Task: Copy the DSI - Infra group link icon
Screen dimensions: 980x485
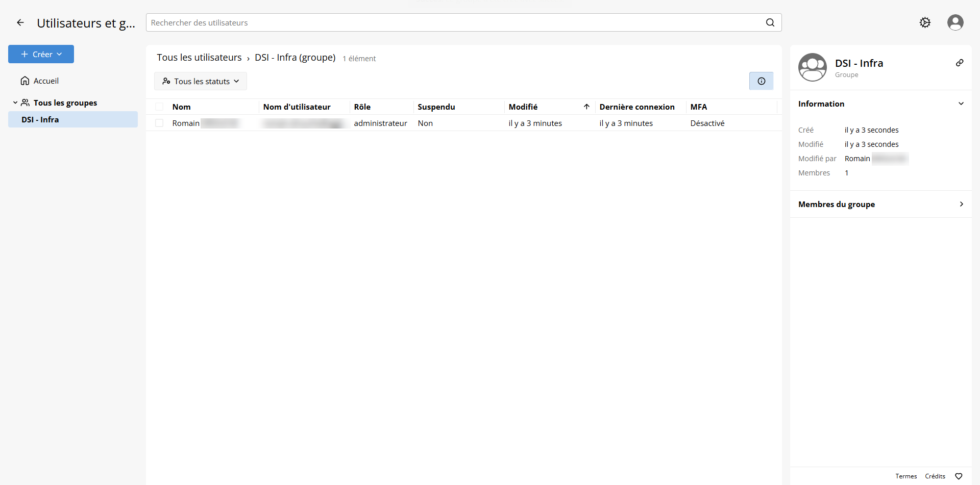Action: [960, 63]
